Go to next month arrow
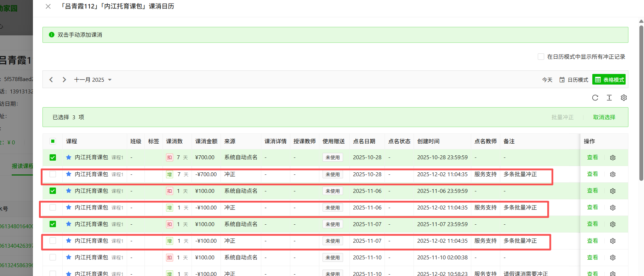Image resolution: width=644 pixels, height=276 pixels. click(64, 80)
